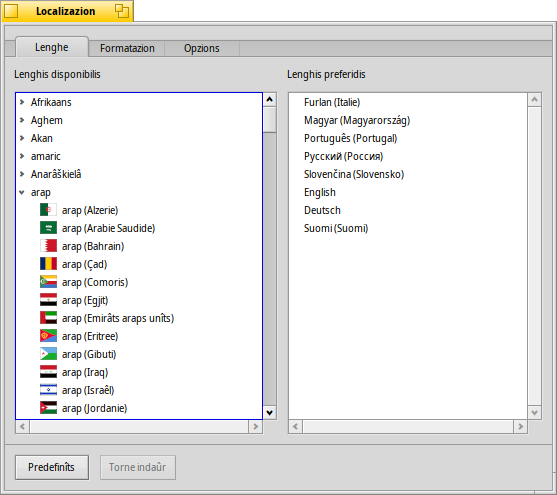557x495 pixels.
Task: Click the Egypt flag icon
Action: [x=48, y=300]
